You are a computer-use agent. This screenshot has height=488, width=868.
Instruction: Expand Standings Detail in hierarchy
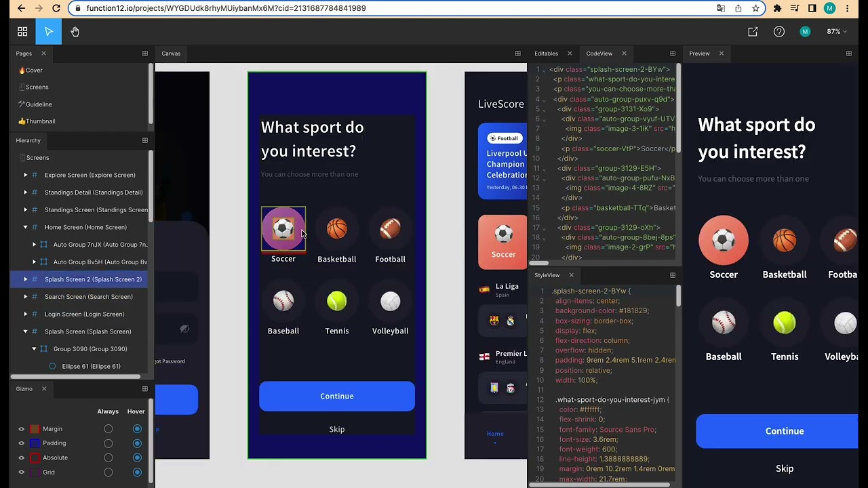click(x=26, y=192)
